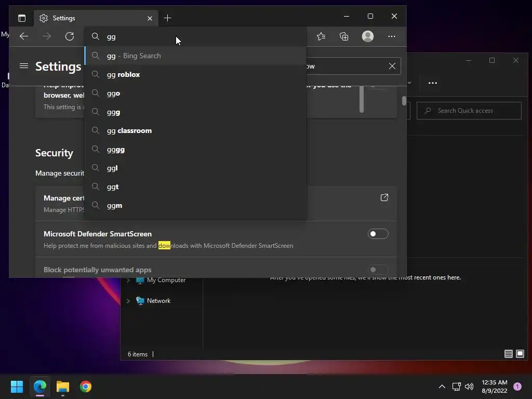Image resolution: width=532 pixels, height=399 pixels.
Task: Toggle Block potentially unwanted apps switch
Action: tap(378, 270)
